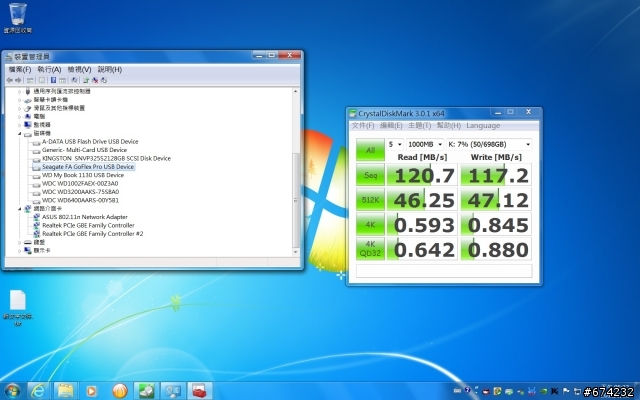Expand the first tree category with USB icon

(19, 91)
